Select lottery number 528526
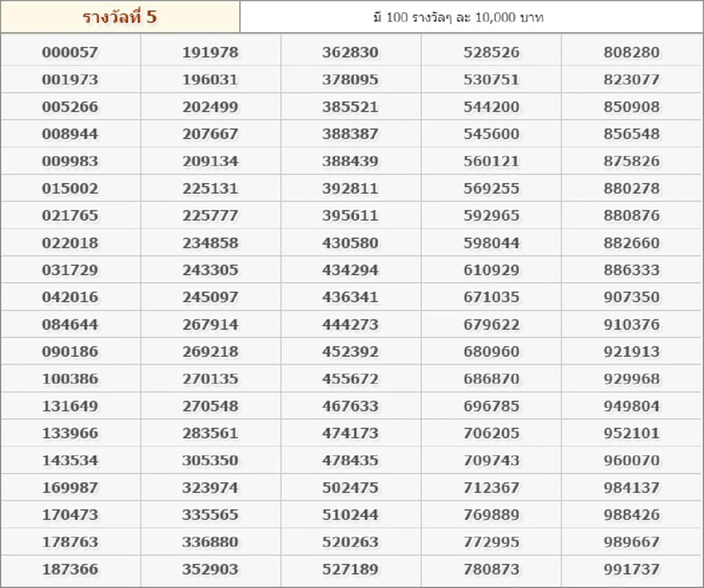The height and width of the screenshot is (588, 704). coord(491,52)
